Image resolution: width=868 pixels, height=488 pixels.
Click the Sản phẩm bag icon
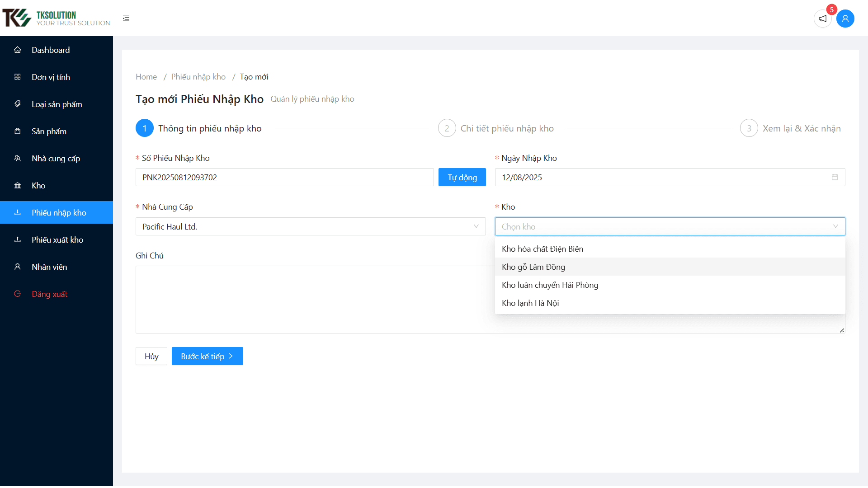pos(18,131)
